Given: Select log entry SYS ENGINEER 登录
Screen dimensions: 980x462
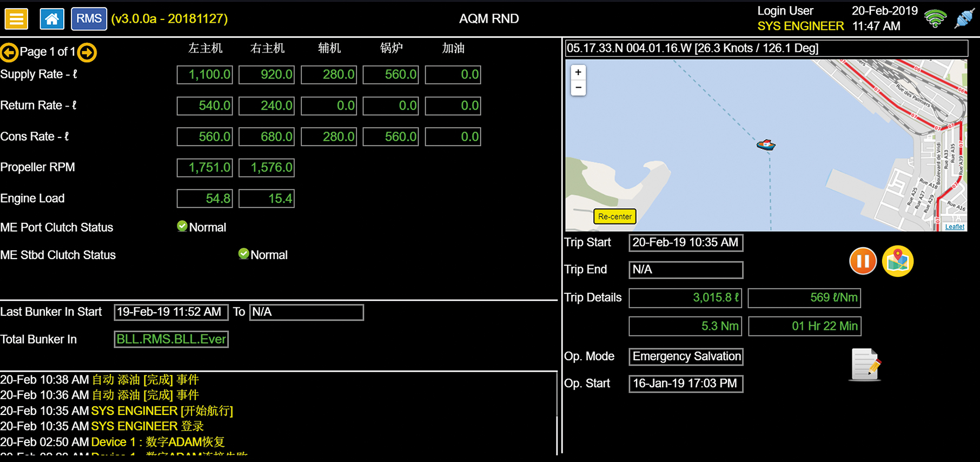Looking at the screenshot, I should pyautogui.click(x=102, y=426).
